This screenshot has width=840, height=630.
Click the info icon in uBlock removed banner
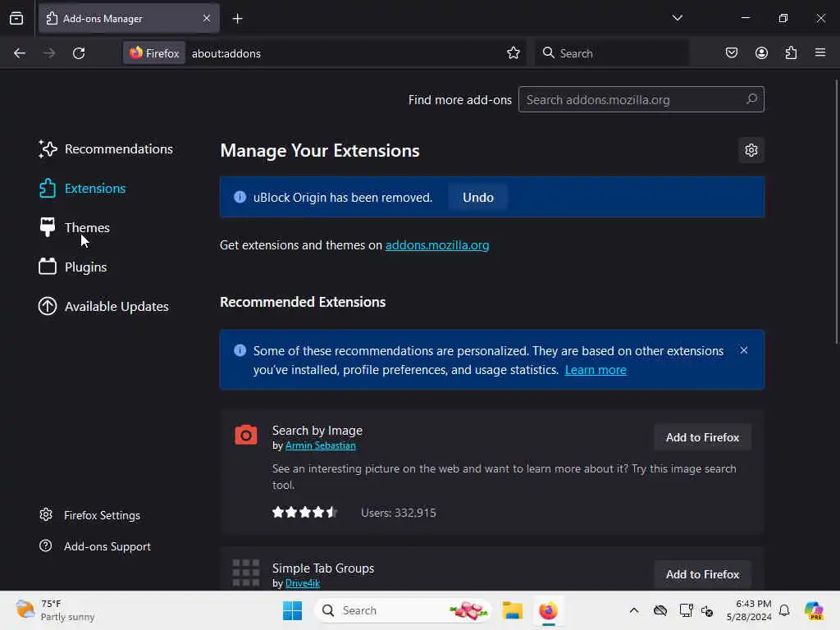click(x=240, y=197)
